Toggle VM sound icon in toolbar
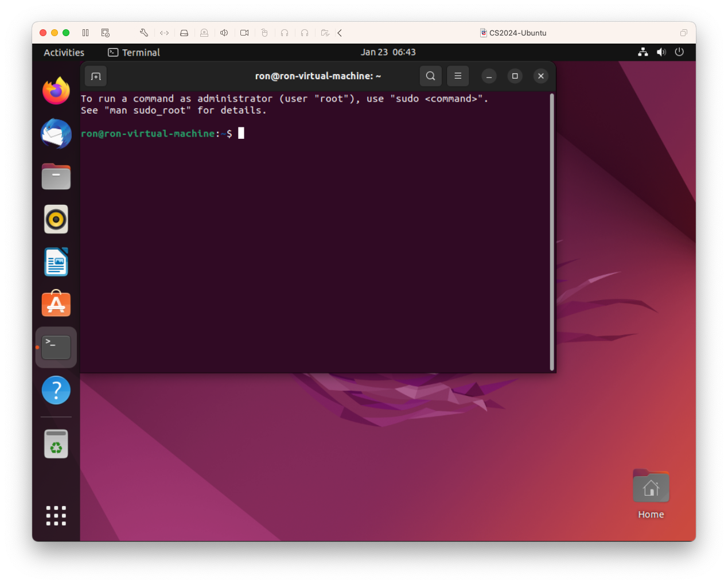This screenshot has width=728, height=584. [224, 33]
